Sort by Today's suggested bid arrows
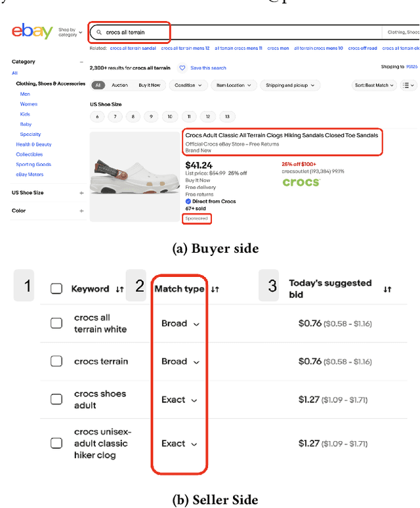 [x=387, y=289]
